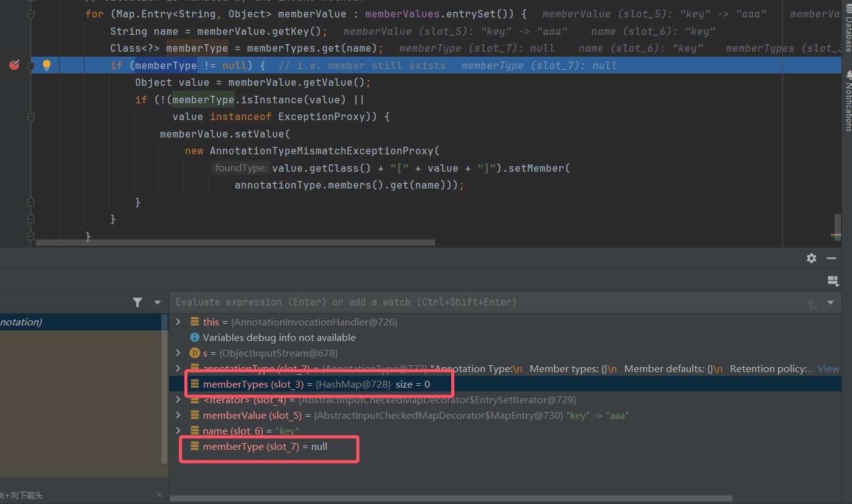Click the frames filter funnel icon
This screenshot has height=504, width=852.
138,302
